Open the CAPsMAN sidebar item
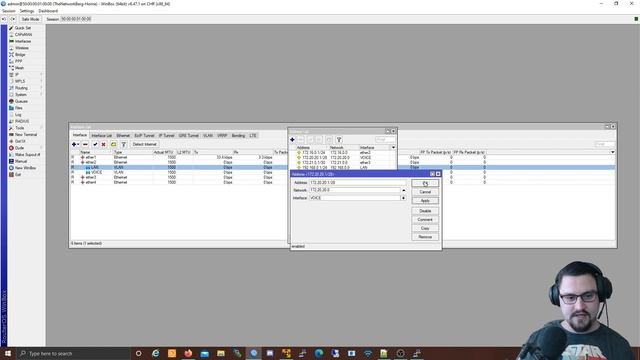 [22, 35]
